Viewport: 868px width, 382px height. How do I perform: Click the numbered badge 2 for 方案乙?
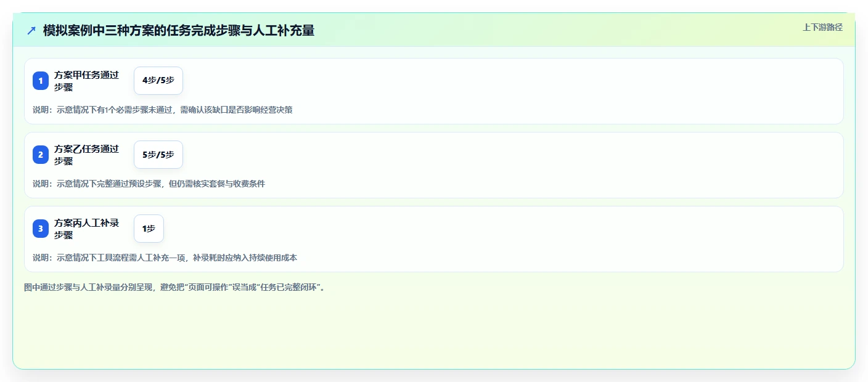pyautogui.click(x=41, y=155)
